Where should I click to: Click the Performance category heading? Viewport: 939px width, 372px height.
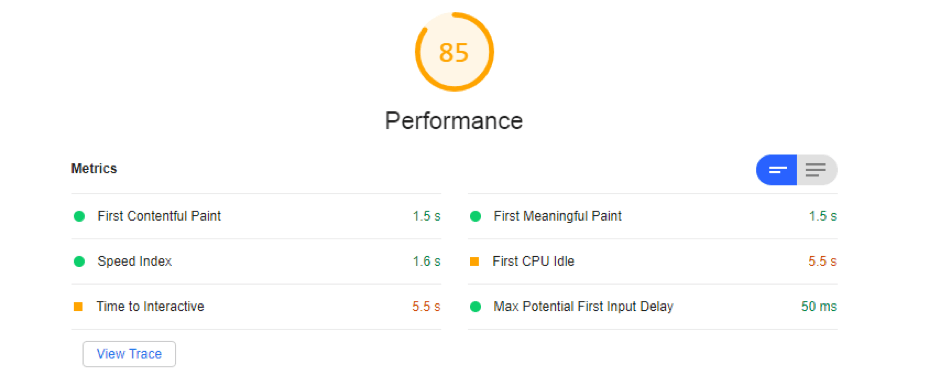(x=454, y=120)
